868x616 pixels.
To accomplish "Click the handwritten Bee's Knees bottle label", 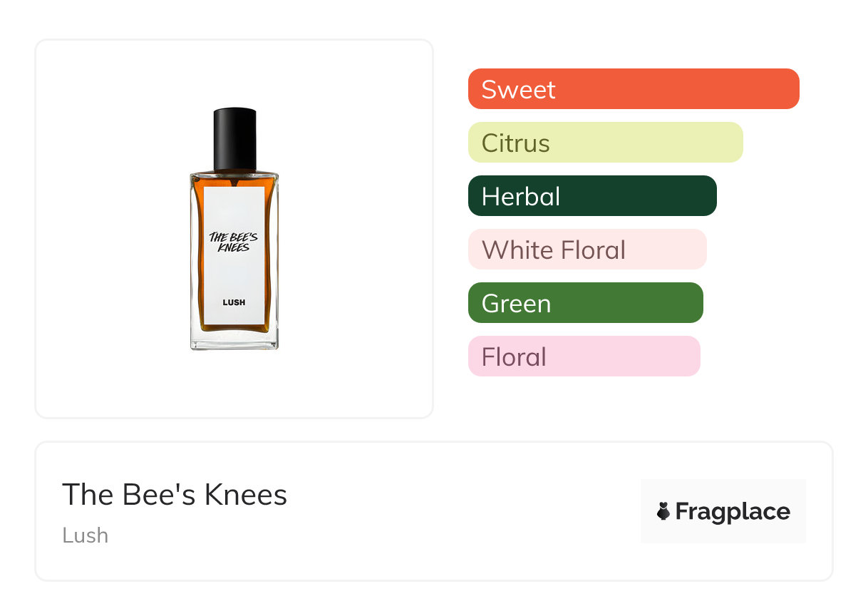I will click(229, 242).
